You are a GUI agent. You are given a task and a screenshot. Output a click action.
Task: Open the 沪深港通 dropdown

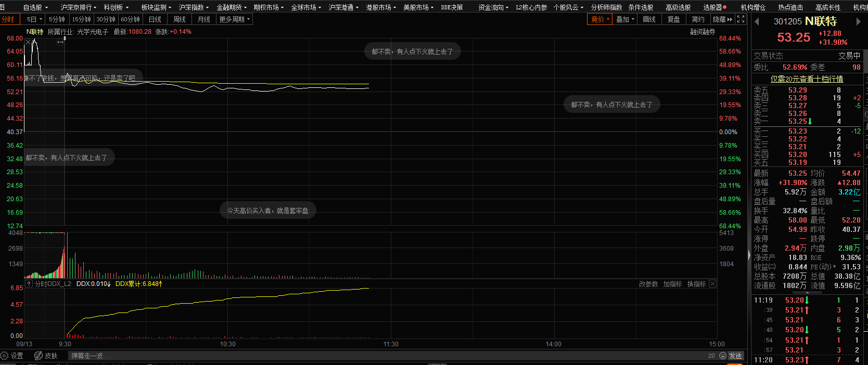click(343, 7)
